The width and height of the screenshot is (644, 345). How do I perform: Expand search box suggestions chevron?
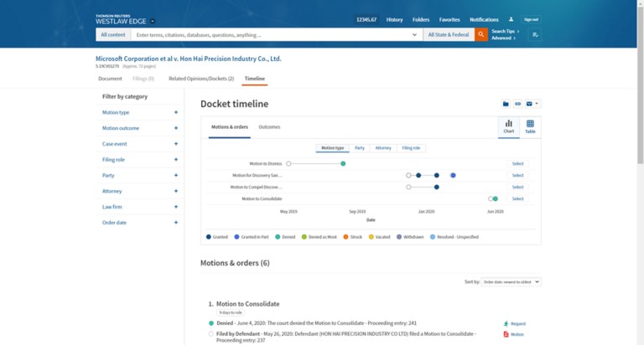point(414,35)
